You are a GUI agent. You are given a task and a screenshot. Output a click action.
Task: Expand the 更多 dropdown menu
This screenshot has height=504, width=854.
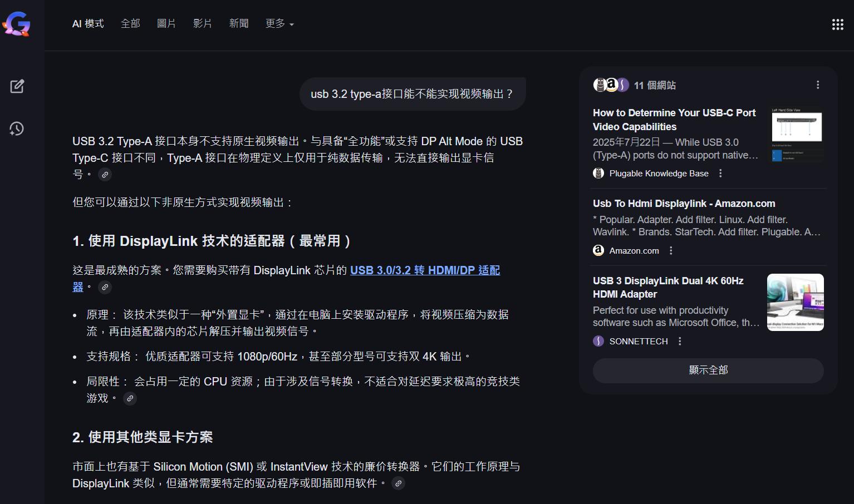[279, 23]
